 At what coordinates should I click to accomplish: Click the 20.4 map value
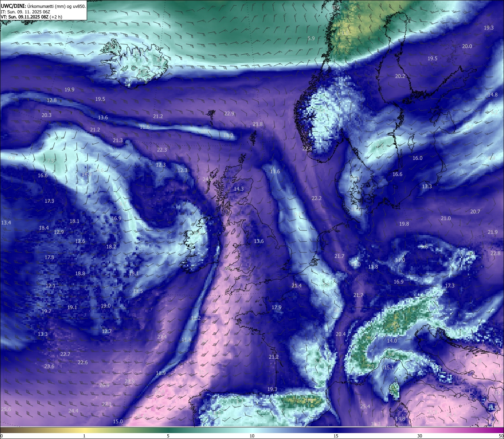pyautogui.click(x=341, y=334)
